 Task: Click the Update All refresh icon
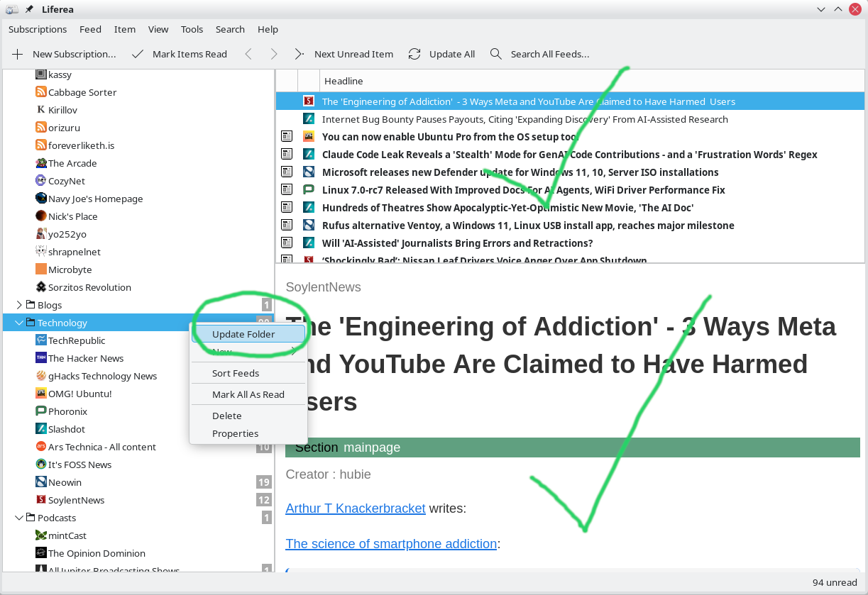pos(414,54)
